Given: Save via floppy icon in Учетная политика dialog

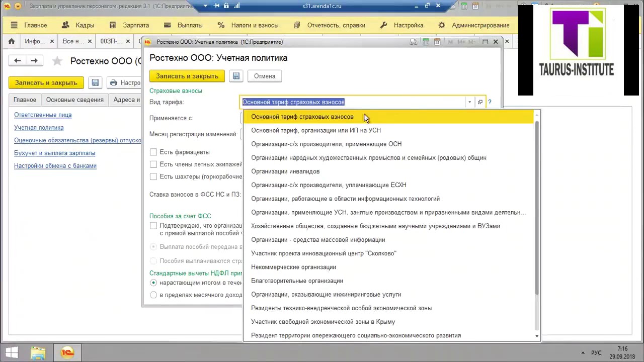Looking at the screenshot, I should [236, 76].
